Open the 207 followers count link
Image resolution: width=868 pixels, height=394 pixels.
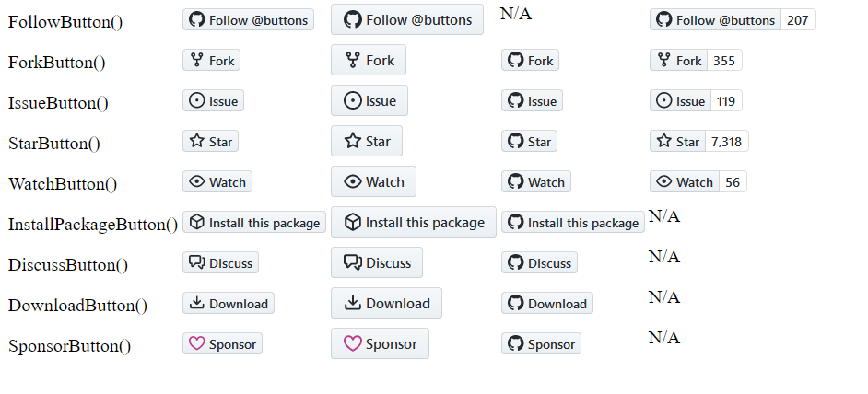pyautogui.click(x=798, y=20)
